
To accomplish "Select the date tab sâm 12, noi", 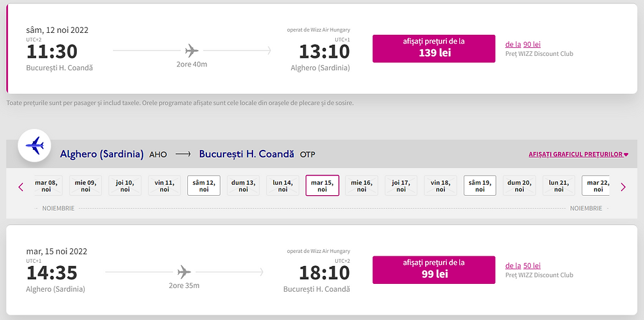I will tap(204, 185).
